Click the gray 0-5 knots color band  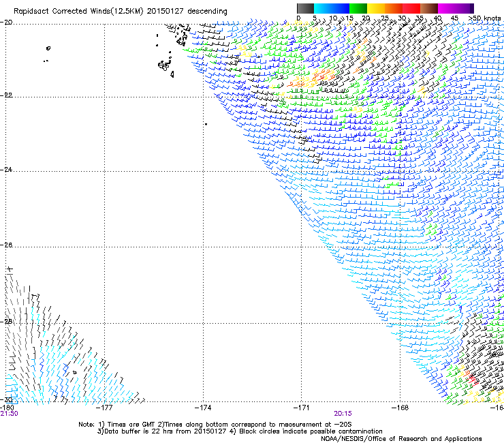pyautogui.click(x=305, y=8)
